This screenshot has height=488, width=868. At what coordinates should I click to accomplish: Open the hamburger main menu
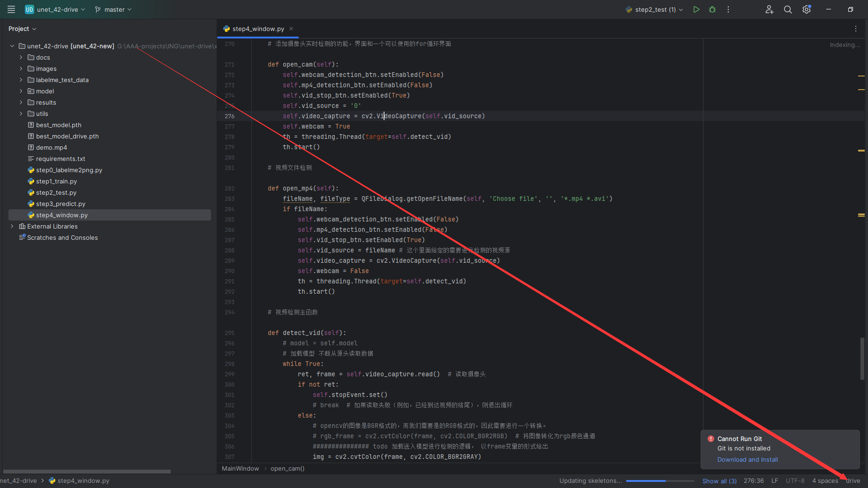[x=11, y=9]
